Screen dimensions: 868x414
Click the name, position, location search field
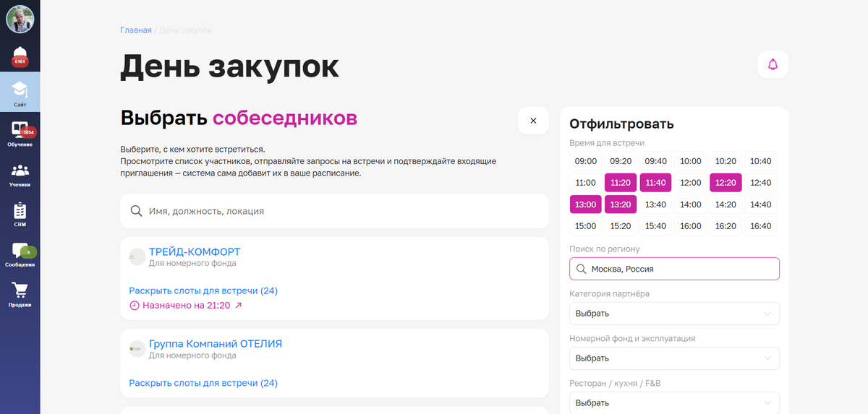(334, 211)
